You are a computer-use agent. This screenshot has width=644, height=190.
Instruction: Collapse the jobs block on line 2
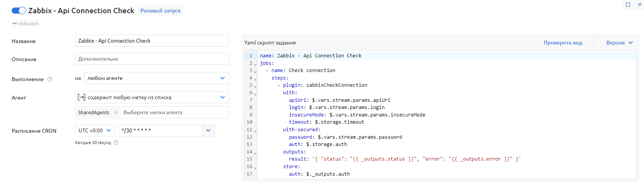[x=255, y=64]
